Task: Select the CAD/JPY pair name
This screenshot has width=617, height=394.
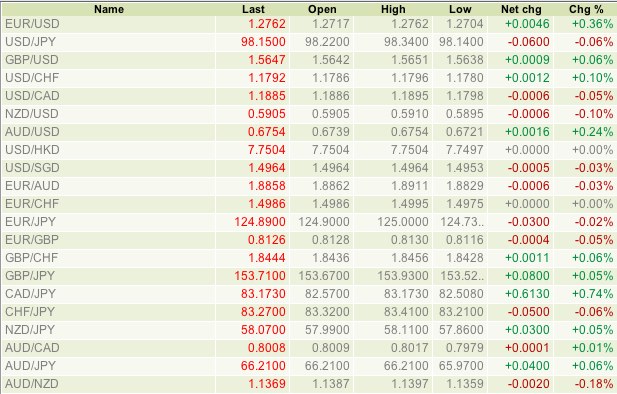Action: pyautogui.click(x=30, y=294)
